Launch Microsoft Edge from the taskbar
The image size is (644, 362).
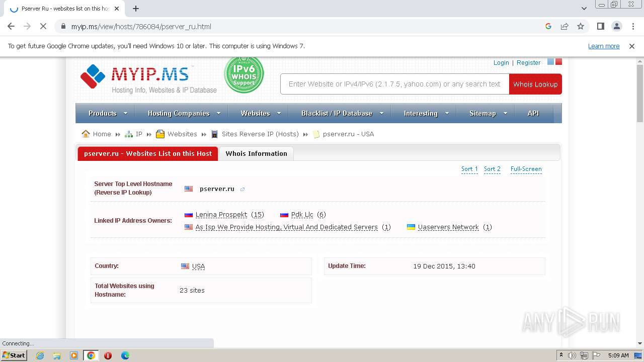coord(125,355)
